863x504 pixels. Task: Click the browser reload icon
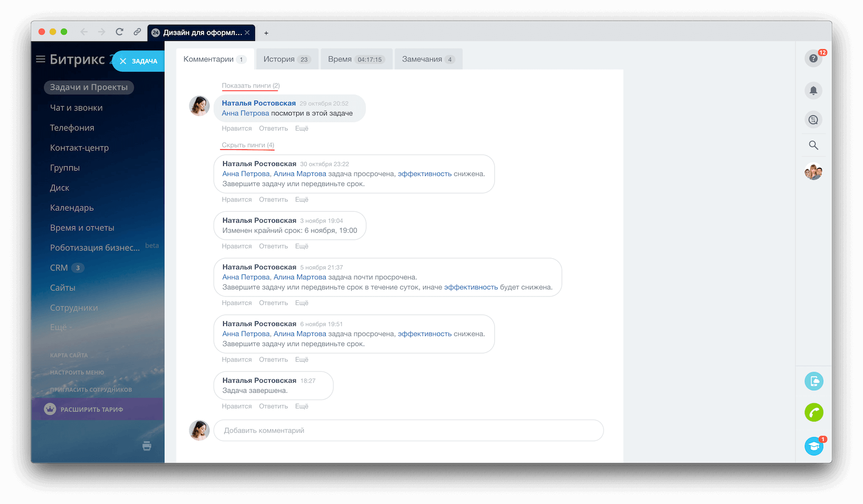120,32
